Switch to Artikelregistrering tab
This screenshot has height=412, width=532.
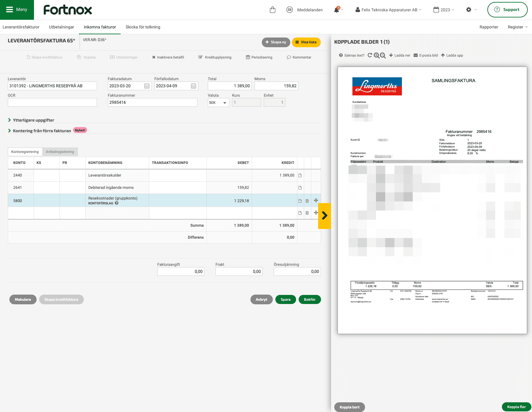[60, 152]
